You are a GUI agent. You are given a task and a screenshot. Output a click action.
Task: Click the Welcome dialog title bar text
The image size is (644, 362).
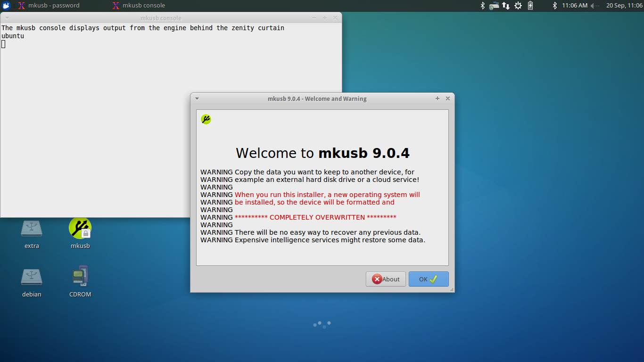pyautogui.click(x=317, y=99)
